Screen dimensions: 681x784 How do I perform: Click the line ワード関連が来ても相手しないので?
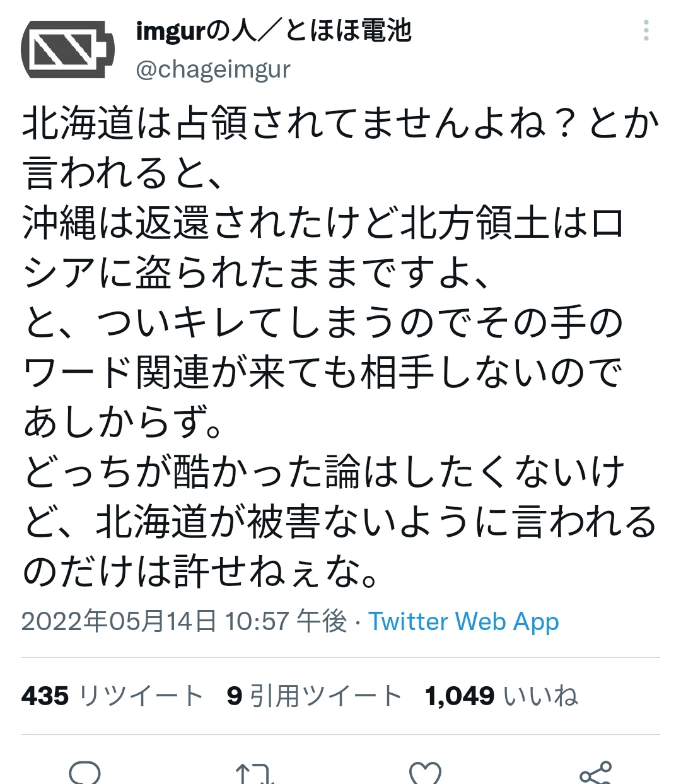(323, 373)
